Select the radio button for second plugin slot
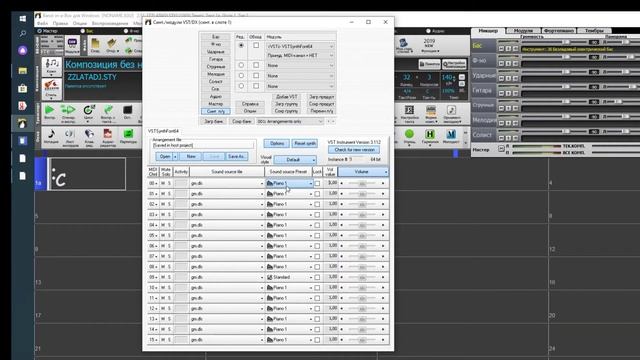The width and height of the screenshot is (640, 360). [x=241, y=65]
